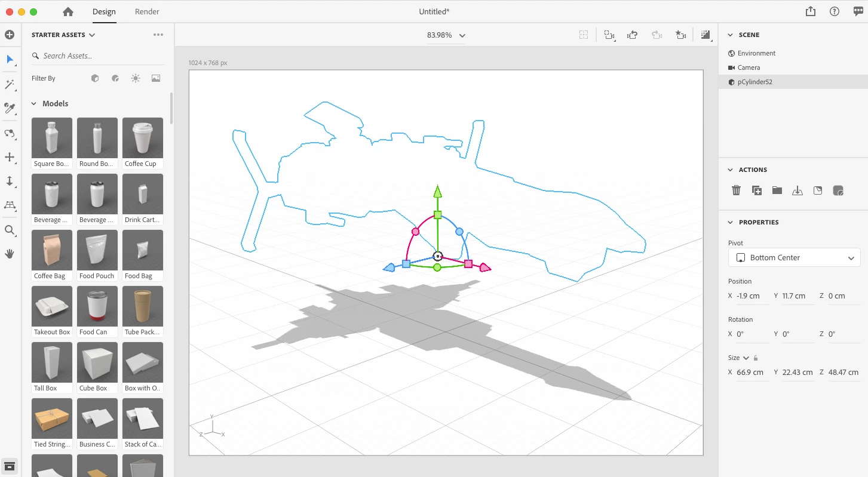
Task: Click the Food Can model thumbnail
Action: pyautogui.click(x=97, y=306)
